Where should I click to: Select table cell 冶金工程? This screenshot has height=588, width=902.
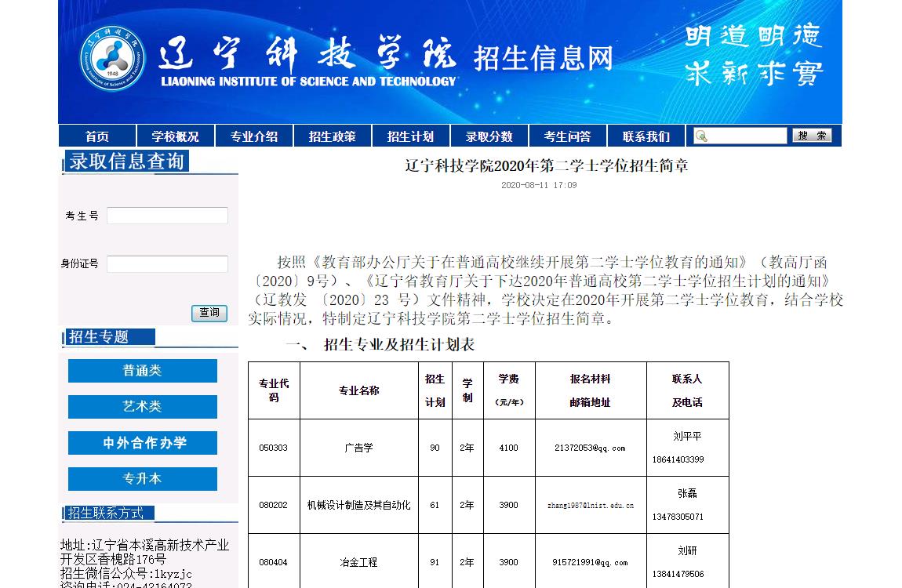358,562
